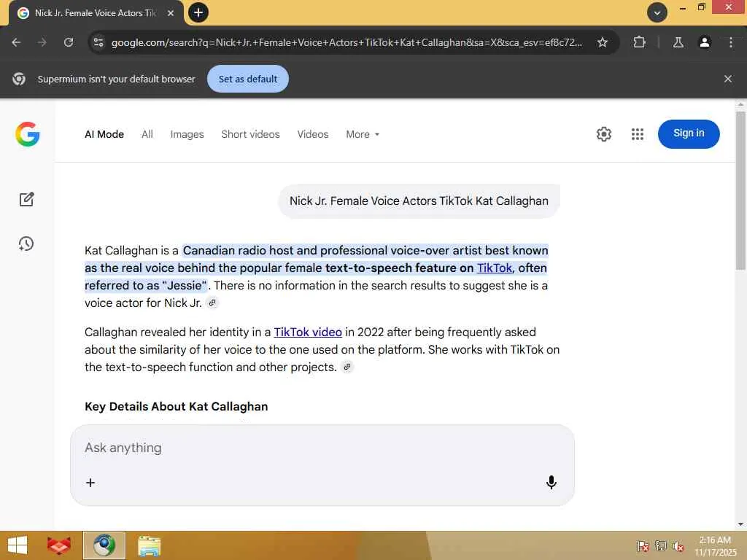Open the TikTok link in first paragraph
747x560 pixels.
pyautogui.click(x=495, y=268)
